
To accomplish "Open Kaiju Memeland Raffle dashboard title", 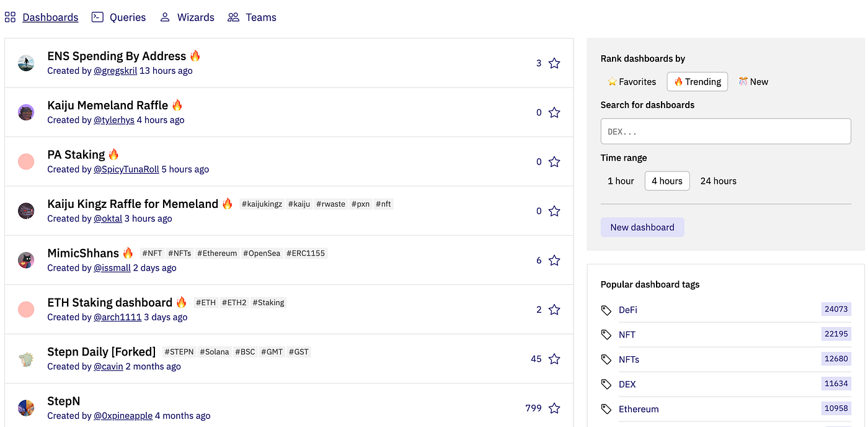I will coord(108,105).
